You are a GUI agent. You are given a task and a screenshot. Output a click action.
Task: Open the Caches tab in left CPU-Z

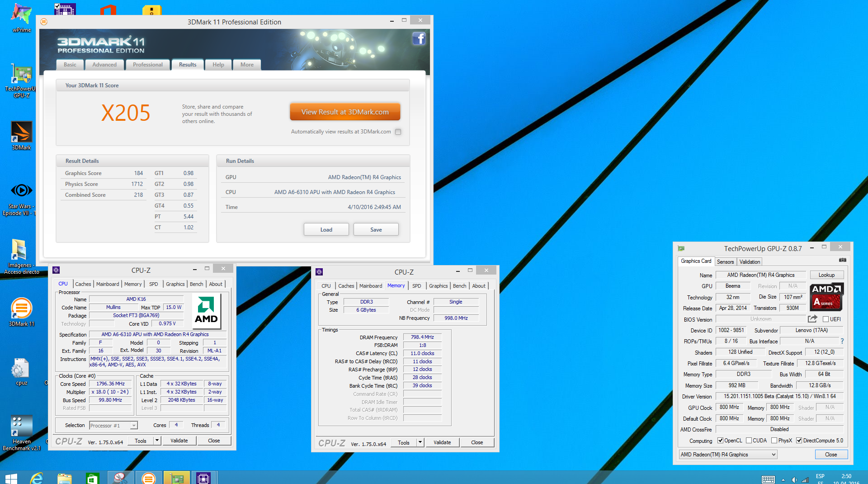coord(83,284)
